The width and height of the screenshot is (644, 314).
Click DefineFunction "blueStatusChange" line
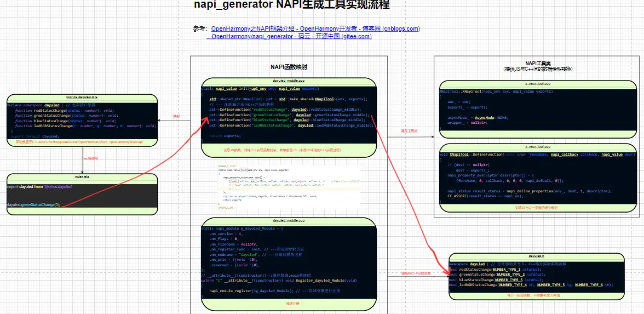[x=287, y=120]
